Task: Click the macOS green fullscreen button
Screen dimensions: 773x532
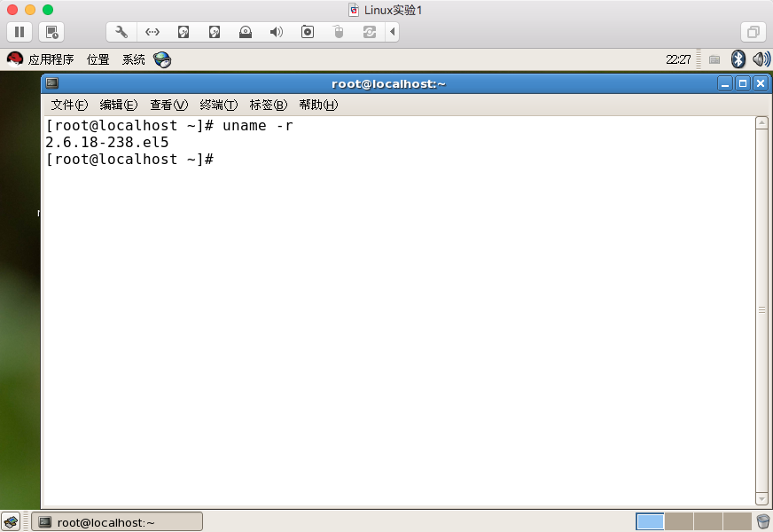Action: [48, 10]
